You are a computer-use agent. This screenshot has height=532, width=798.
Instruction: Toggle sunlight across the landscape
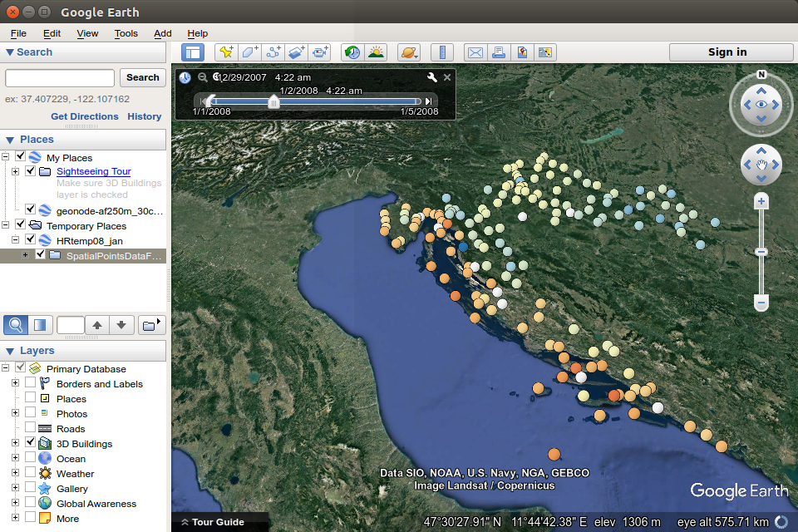[x=376, y=52]
